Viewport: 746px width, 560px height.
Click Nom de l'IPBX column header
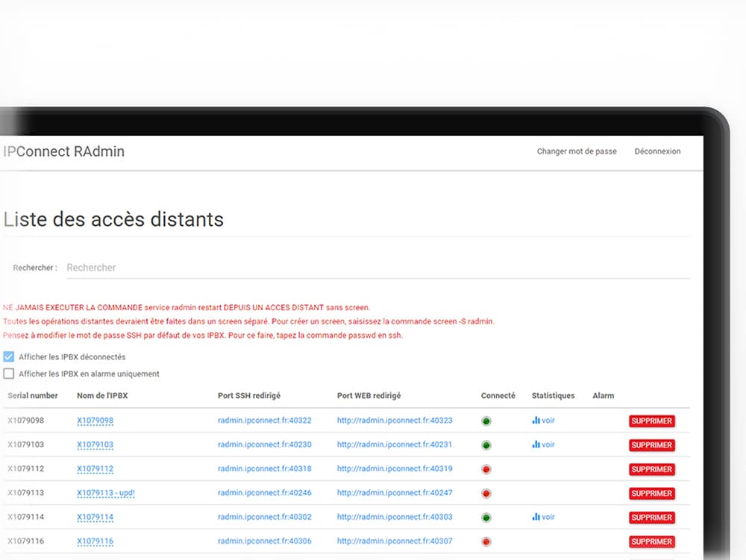tap(102, 395)
